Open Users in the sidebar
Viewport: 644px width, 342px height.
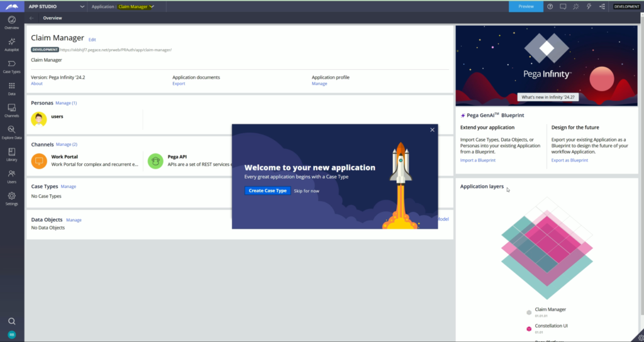pos(12,177)
